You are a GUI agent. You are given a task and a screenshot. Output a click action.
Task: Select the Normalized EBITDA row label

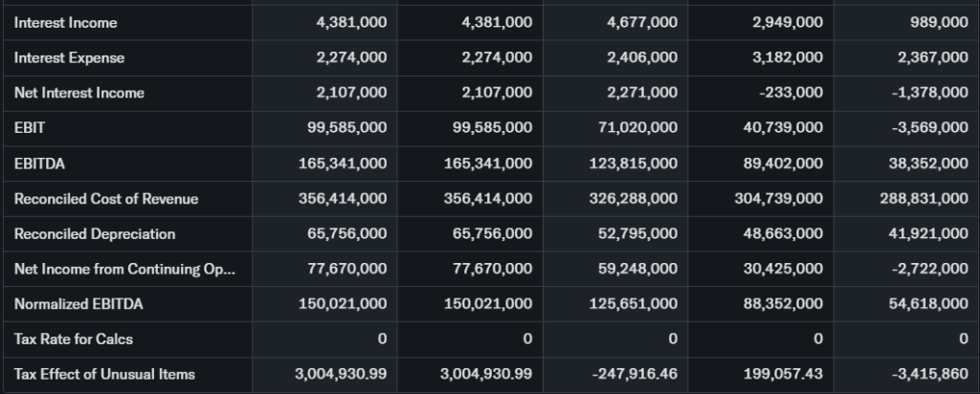pyautogui.click(x=79, y=304)
